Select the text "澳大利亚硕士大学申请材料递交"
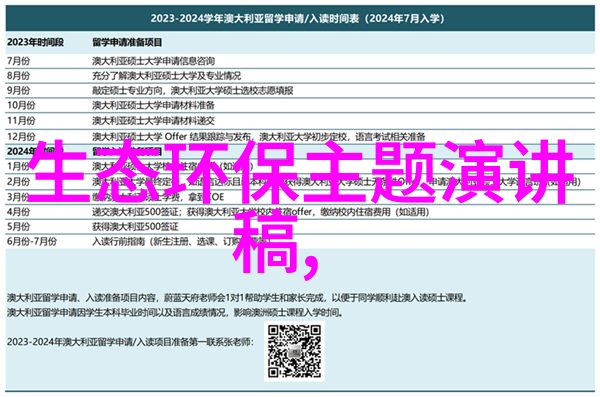This screenshot has width=600, height=397. 153,121
